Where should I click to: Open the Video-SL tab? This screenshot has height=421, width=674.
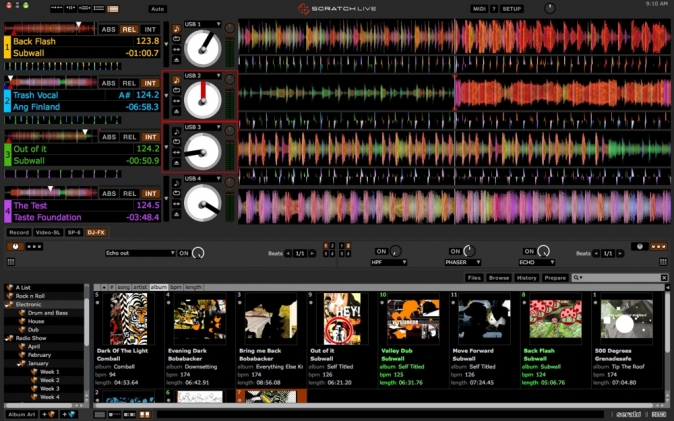(x=48, y=233)
